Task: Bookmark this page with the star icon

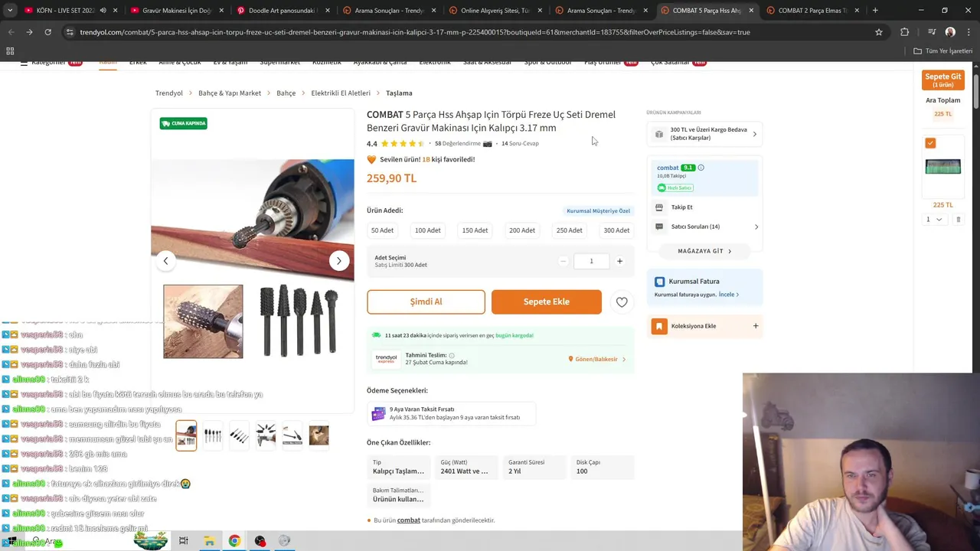Action: pos(879,32)
